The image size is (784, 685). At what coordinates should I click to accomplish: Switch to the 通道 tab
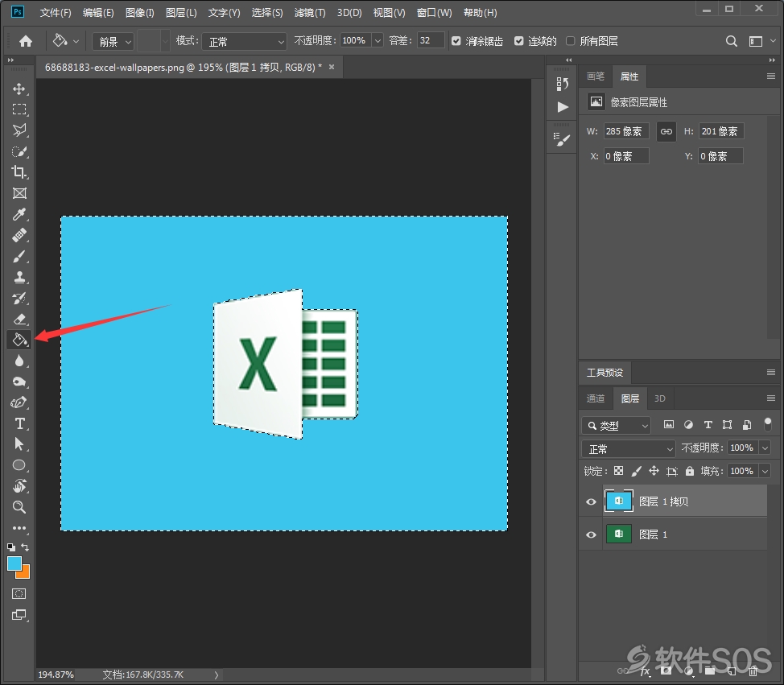point(595,398)
